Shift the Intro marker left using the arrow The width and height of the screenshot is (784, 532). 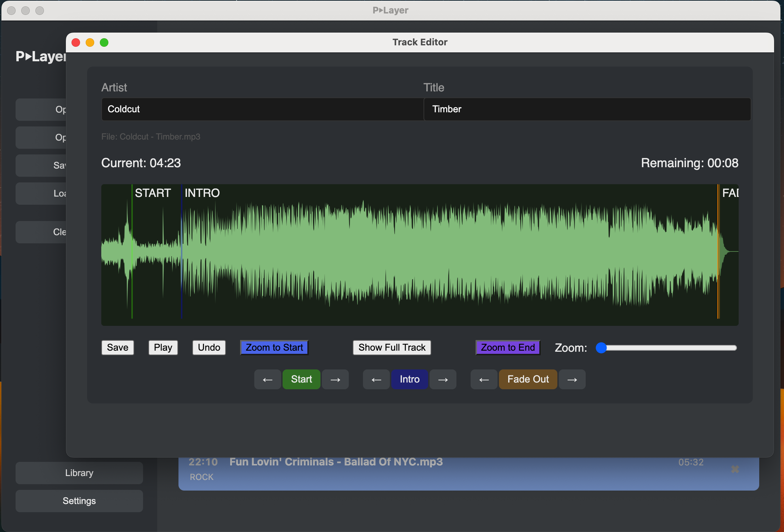tap(376, 379)
